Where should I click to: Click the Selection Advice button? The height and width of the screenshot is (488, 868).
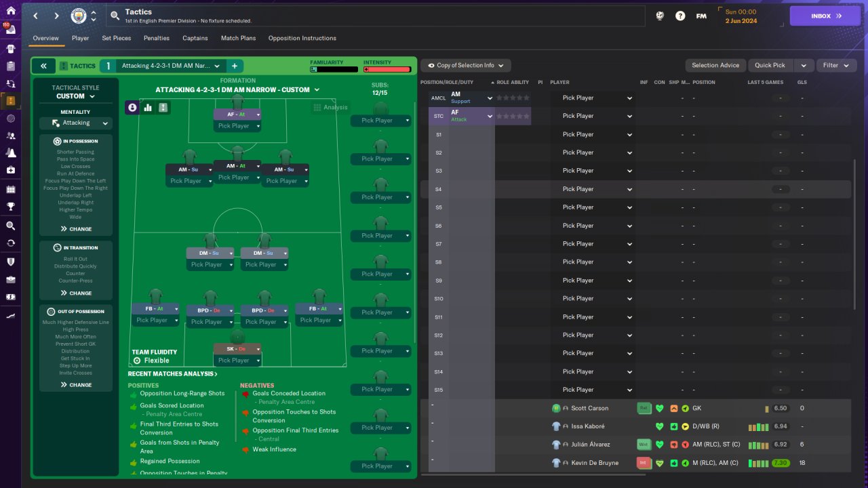point(715,65)
